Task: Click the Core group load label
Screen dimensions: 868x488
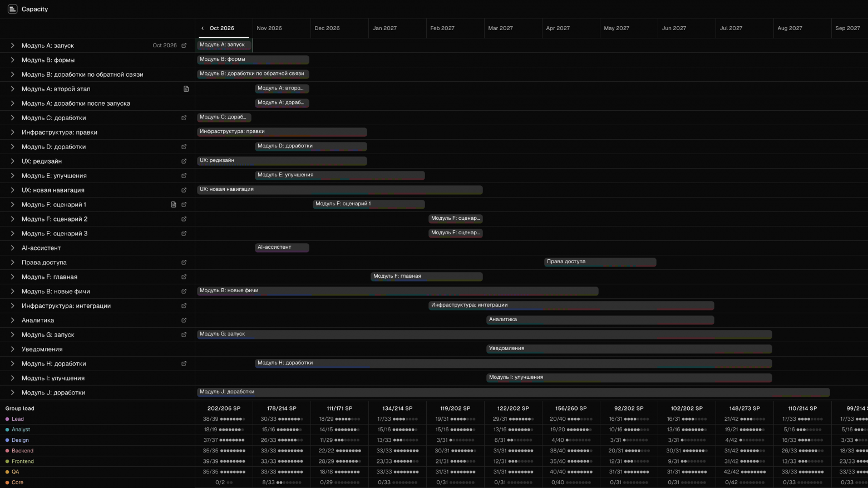Action: tap(17, 482)
